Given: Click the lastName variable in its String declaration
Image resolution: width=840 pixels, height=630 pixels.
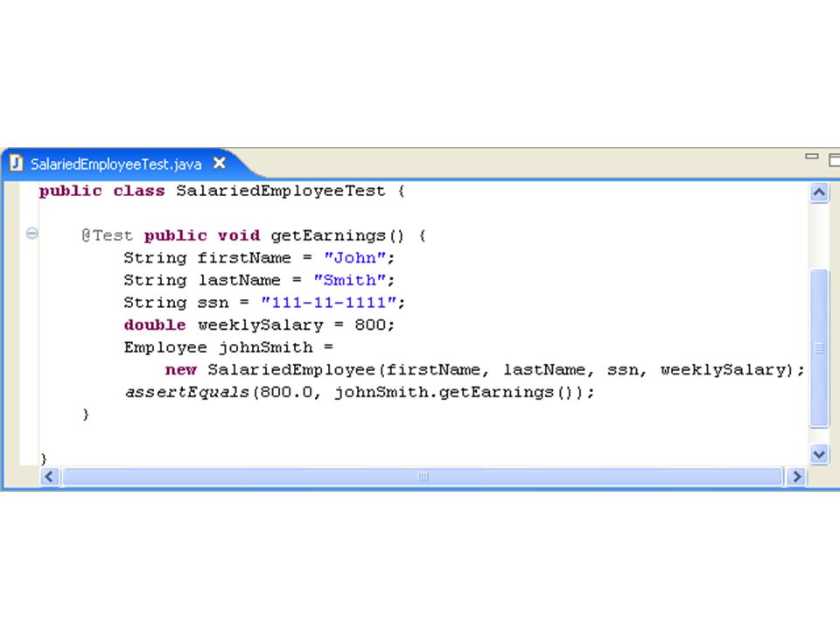Looking at the screenshot, I should (x=240, y=280).
